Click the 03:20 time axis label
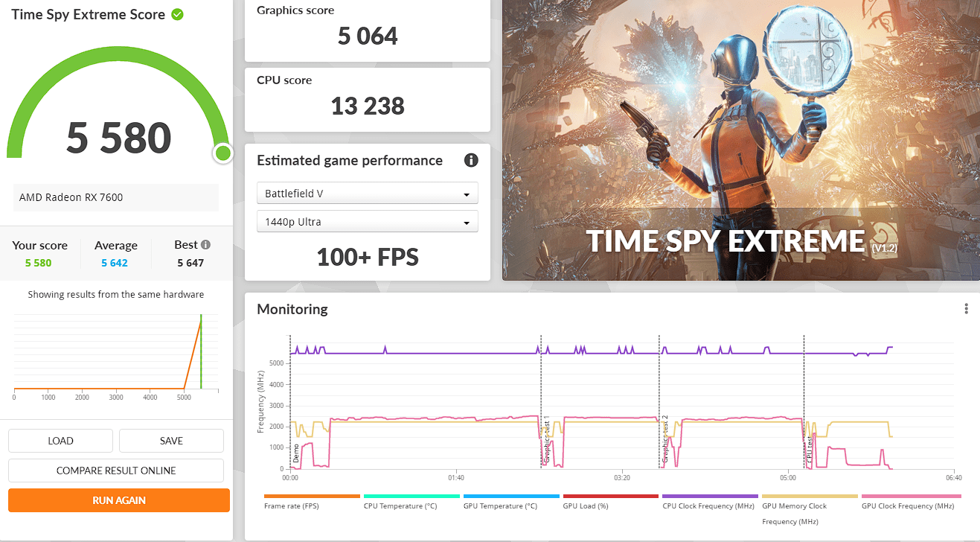 [622, 477]
